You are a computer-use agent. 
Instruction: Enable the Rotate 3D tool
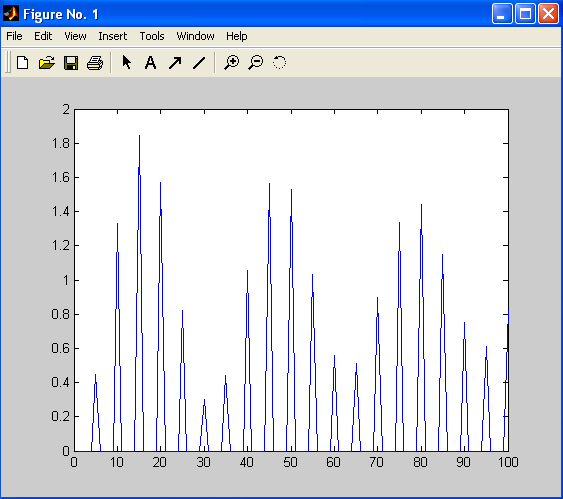[x=279, y=62]
